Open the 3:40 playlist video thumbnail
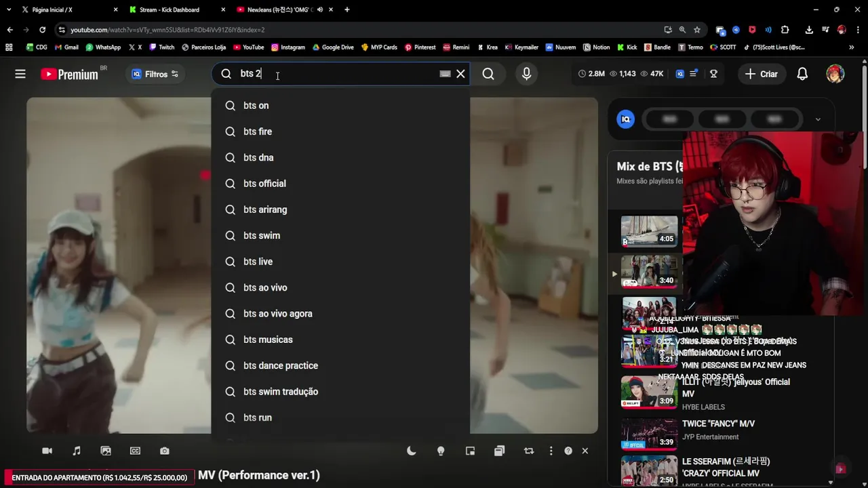 (649, 271)
